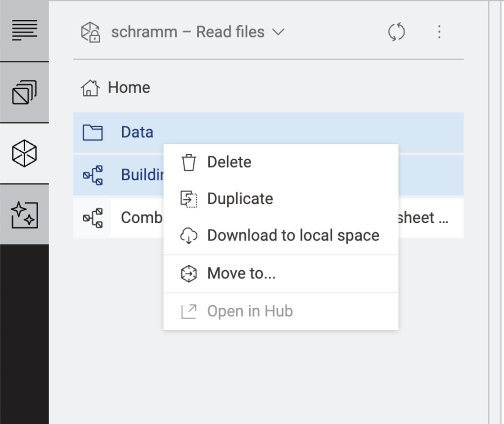Image resolution: width=504 pixels, height=424 pixels.
Task: Click the Duplicate icon in context menu
Action: (x=189, y=199)
